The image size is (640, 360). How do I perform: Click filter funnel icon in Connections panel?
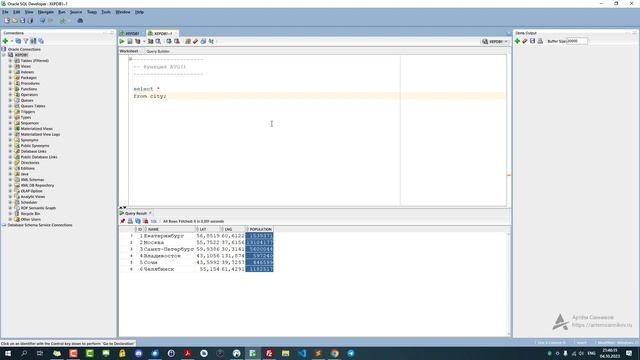tap(26, 41)
